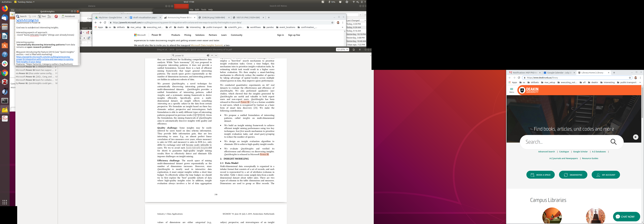The width and height of the screenshot is (644, 224).
Task: Switch to the My Drive - Google Drive tab
Action: 110,18
